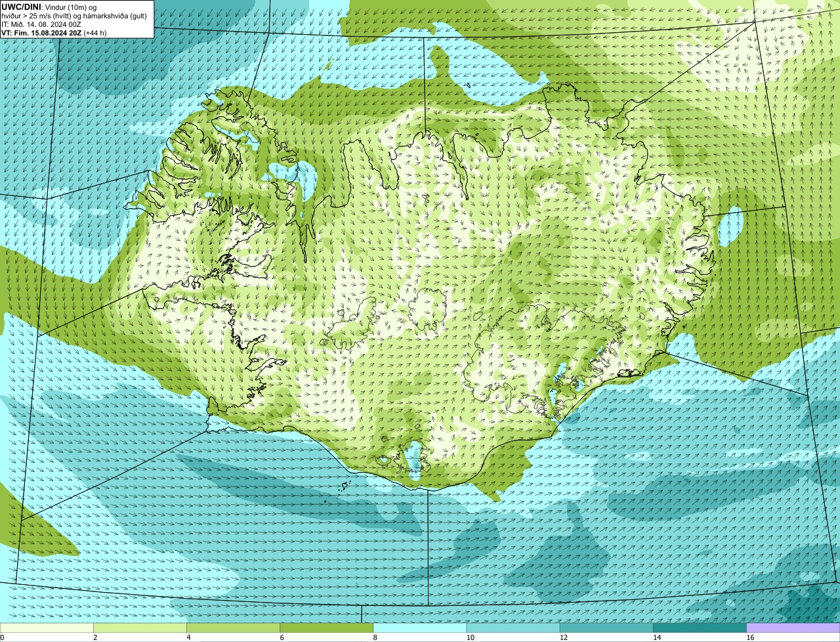Click the lavender legend swatch above 16 m/s

pyautogui.click(x=793, y=628)
